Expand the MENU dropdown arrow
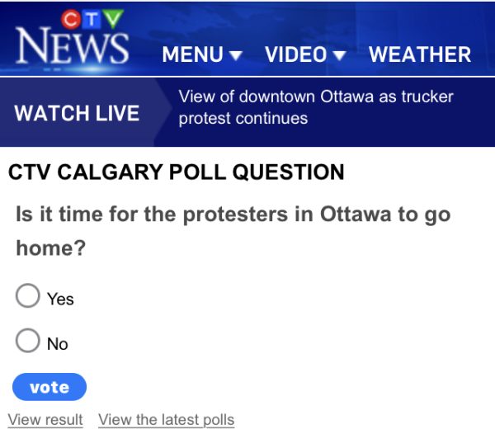The image size is (495, 448). click(x=236, y=56)
